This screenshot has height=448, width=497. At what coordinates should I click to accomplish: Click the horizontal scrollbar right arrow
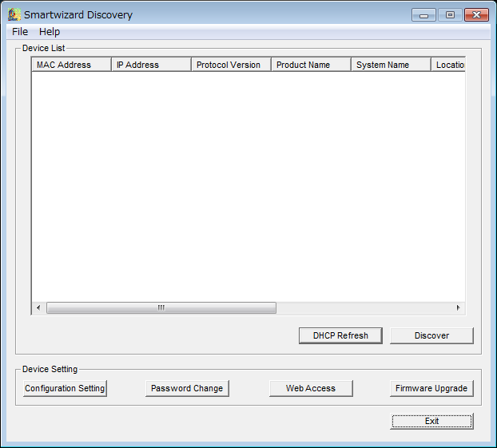coord(458,307)
